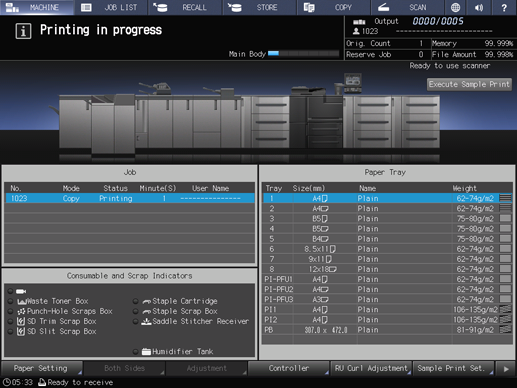The width and height of the screenshot is (517, 388).
Task: Click the Staple Cartridge indicator light
Action: (135, 301)
